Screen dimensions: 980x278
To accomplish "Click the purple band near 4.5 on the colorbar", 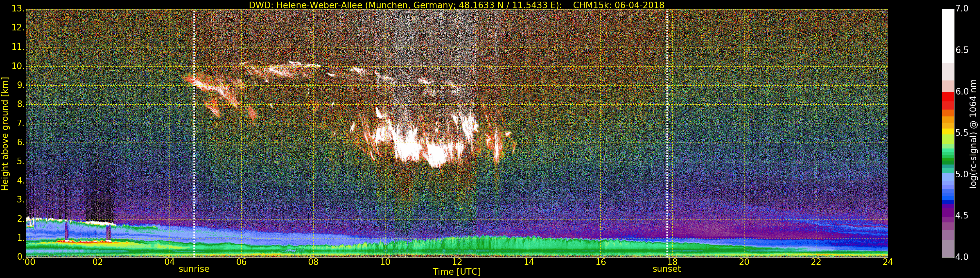I will pos(948,211).
